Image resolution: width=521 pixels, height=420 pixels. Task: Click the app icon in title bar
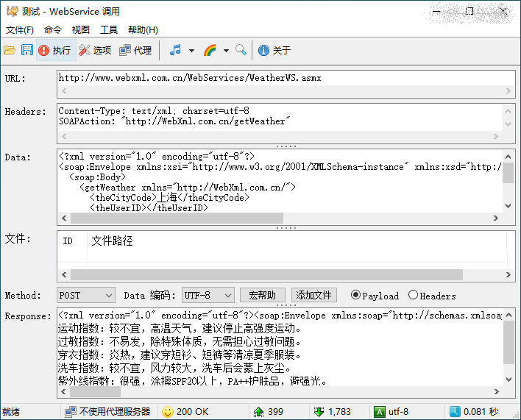pos(12,11)
